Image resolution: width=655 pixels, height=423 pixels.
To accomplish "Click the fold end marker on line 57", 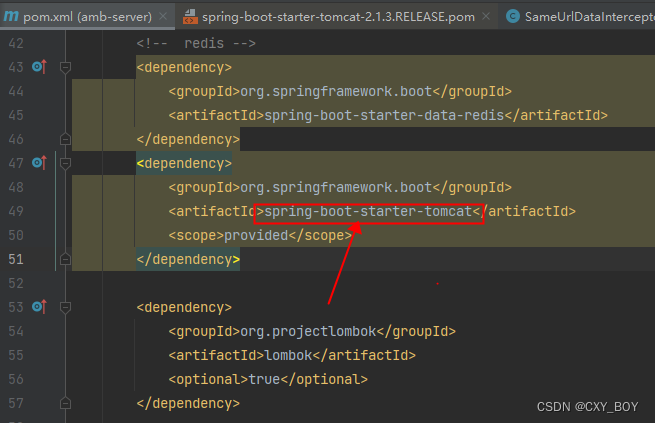I will (x=66, y=403).
